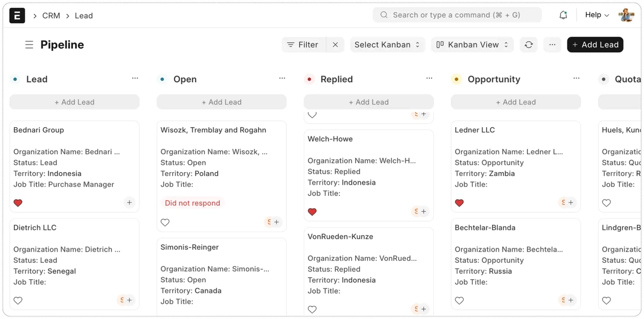Click the Replied column red color indicator

coord(309,79)
